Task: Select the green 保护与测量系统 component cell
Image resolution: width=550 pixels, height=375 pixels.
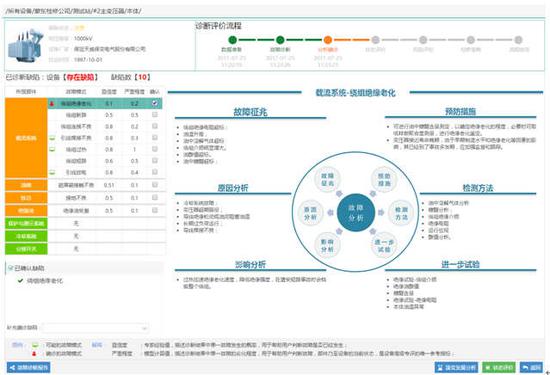Action: tap(26, 223)
